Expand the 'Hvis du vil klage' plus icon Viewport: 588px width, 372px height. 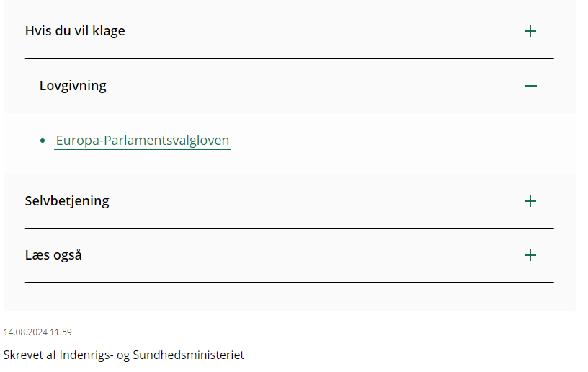(530, 31)
